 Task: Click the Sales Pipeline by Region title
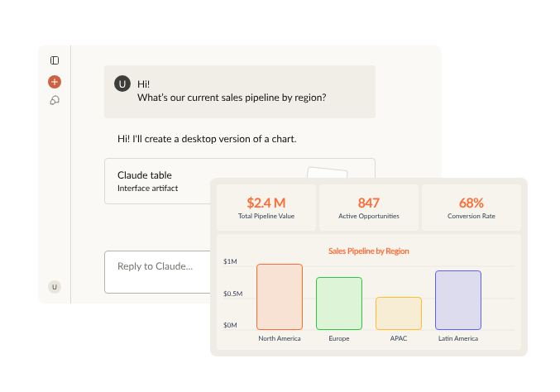369,251
